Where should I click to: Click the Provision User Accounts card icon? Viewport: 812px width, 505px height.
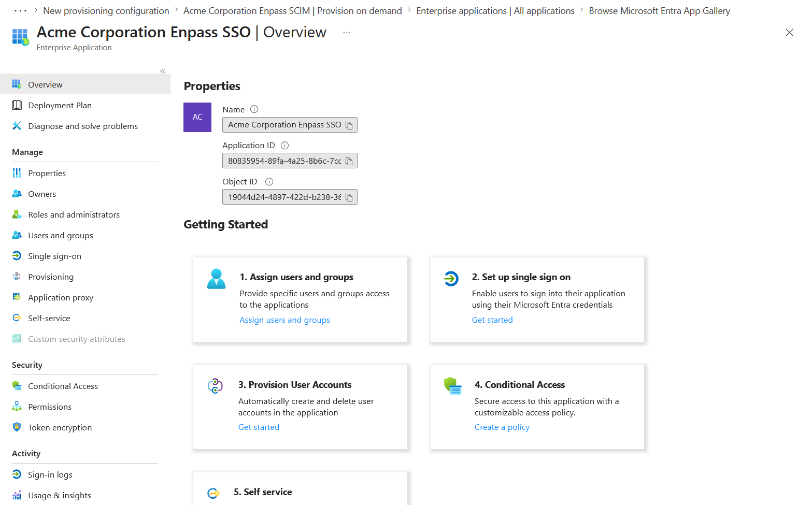215,386
